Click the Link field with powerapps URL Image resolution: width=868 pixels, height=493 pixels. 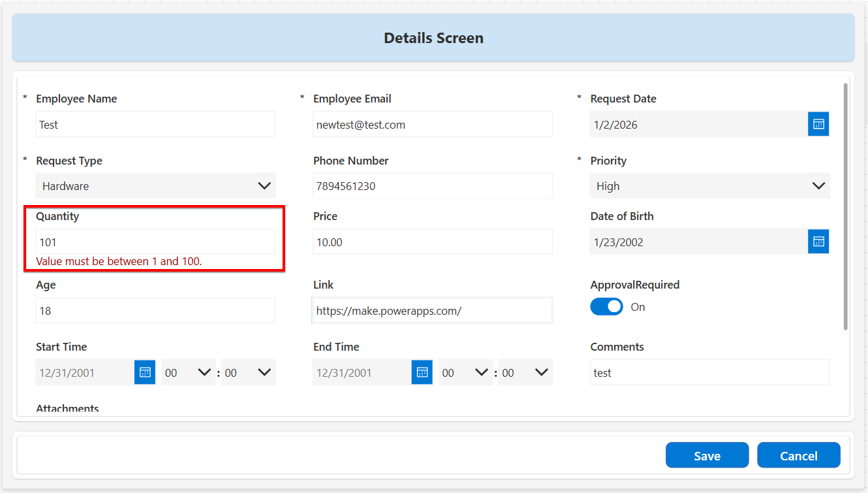[x=433, y=311]
